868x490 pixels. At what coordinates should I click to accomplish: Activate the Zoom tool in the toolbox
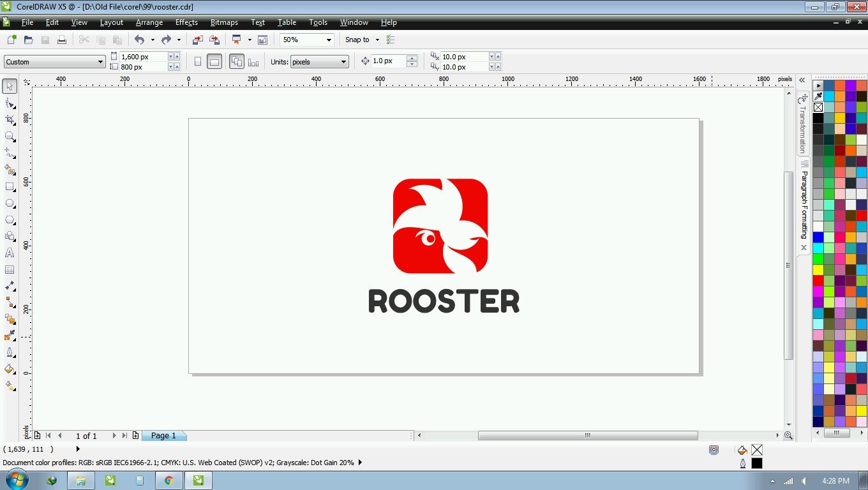10,137
